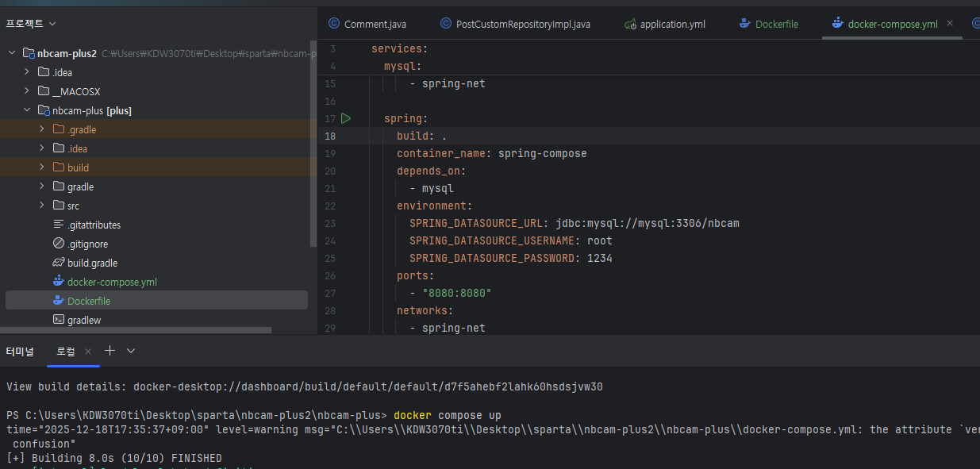Click the Dockerfile whale icon in tree
980x469 pixels.
pos(59,301)
